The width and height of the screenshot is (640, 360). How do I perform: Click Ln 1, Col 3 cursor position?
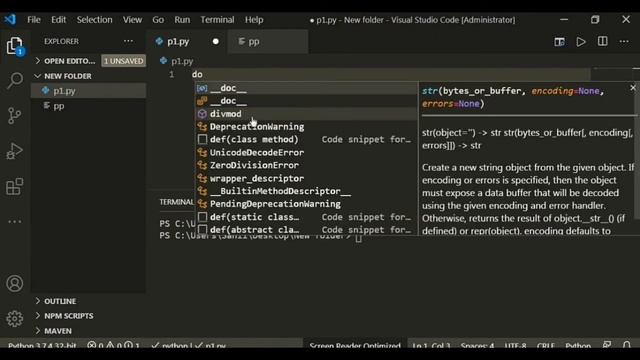coord(431,346)
